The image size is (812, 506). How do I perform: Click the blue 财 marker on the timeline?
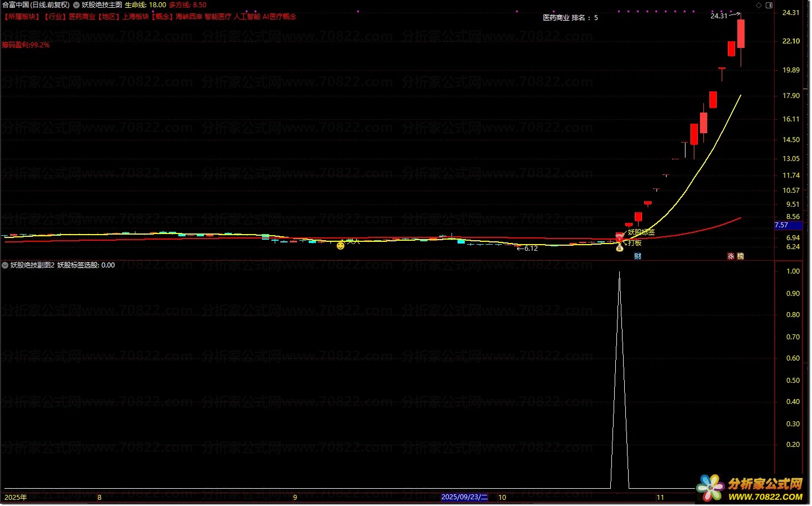click(x=638, y=256)
